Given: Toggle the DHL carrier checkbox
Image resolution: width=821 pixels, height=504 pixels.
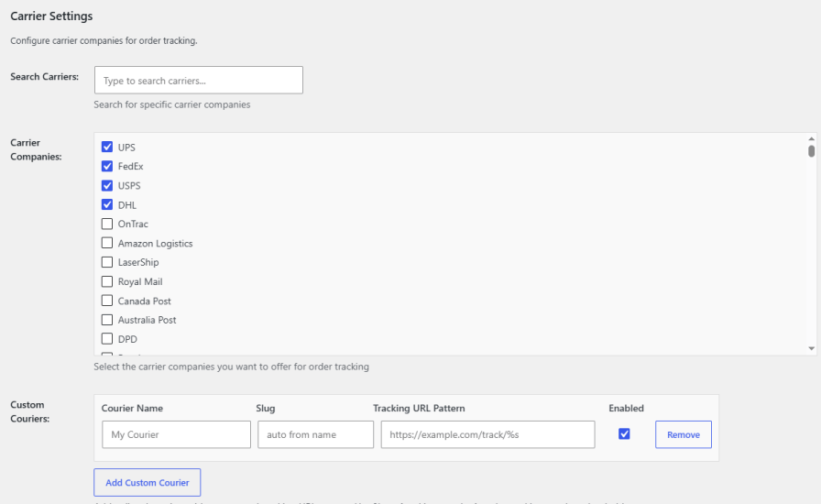Looking at the screenshot, I should [107, 204].
